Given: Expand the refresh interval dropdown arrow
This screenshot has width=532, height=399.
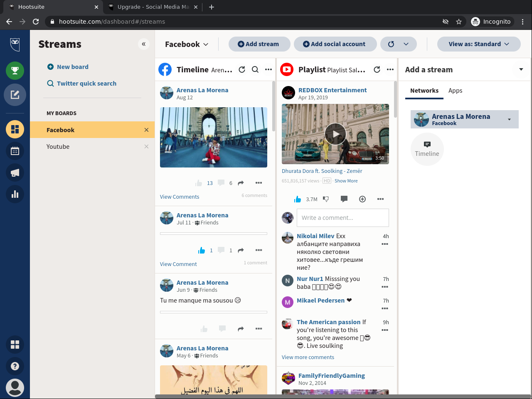Looking at the screenshot, I should tap(406, 44).
